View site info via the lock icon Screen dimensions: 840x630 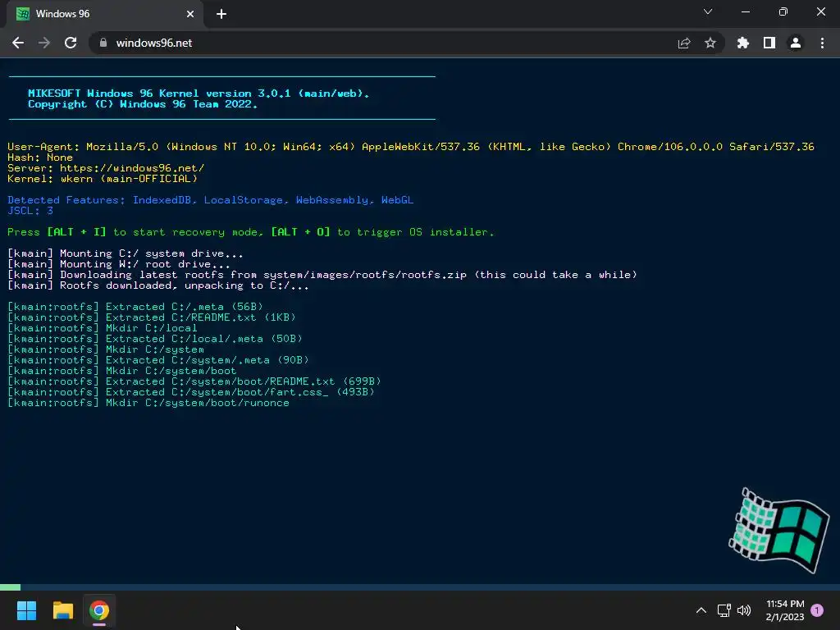click(x=103, y=43)
